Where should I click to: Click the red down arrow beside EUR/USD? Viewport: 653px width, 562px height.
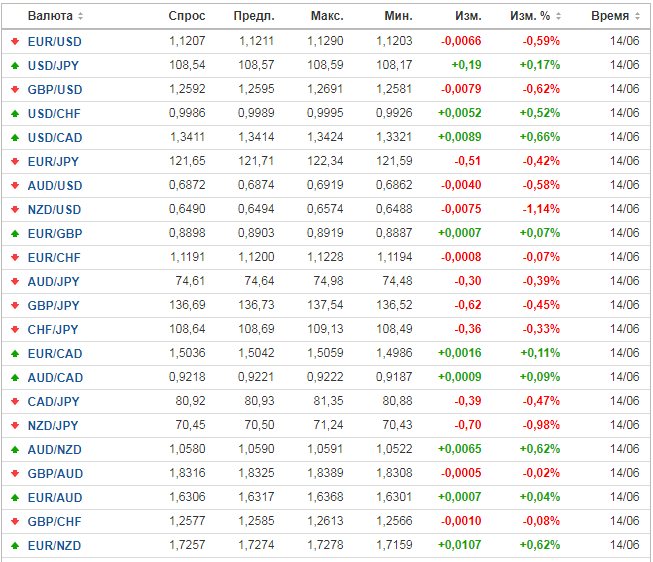[15, 41]
